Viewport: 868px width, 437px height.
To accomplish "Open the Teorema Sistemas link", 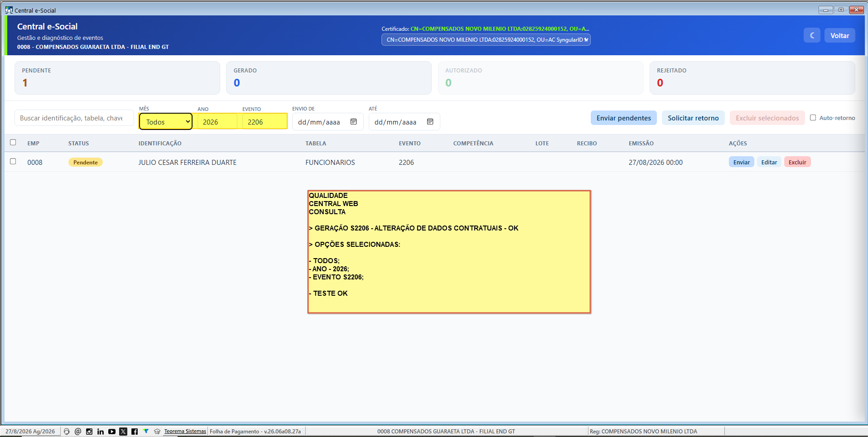I will 185,431.
